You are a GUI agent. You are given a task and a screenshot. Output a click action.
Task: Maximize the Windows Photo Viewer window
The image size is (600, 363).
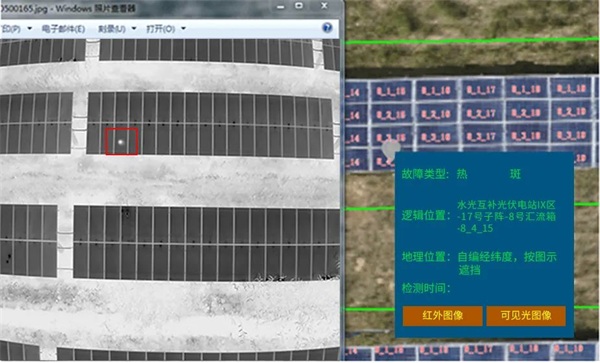click(x=299, y=6)
